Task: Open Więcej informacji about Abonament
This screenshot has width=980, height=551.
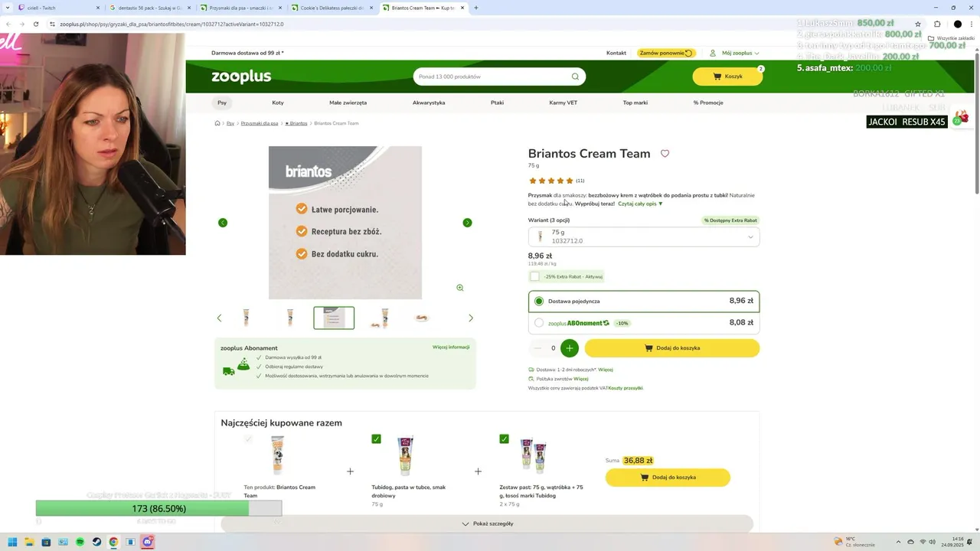Action: coord(451,347)
